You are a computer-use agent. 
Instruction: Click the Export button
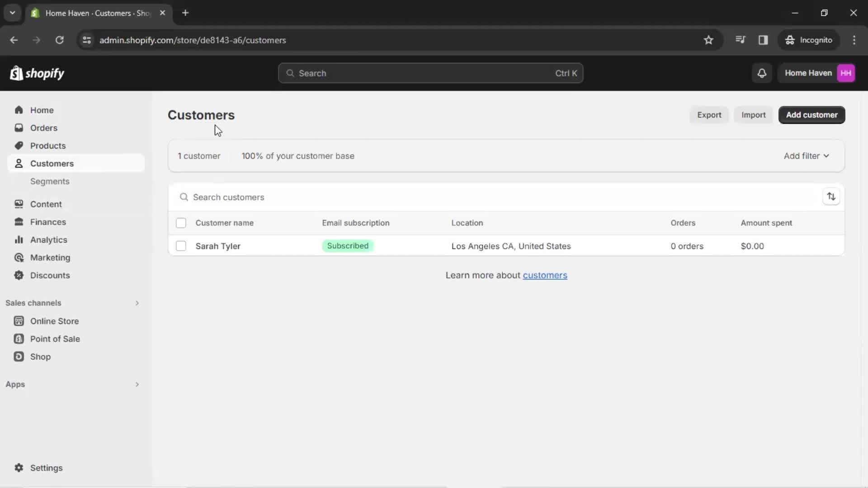tap(709, 114)
